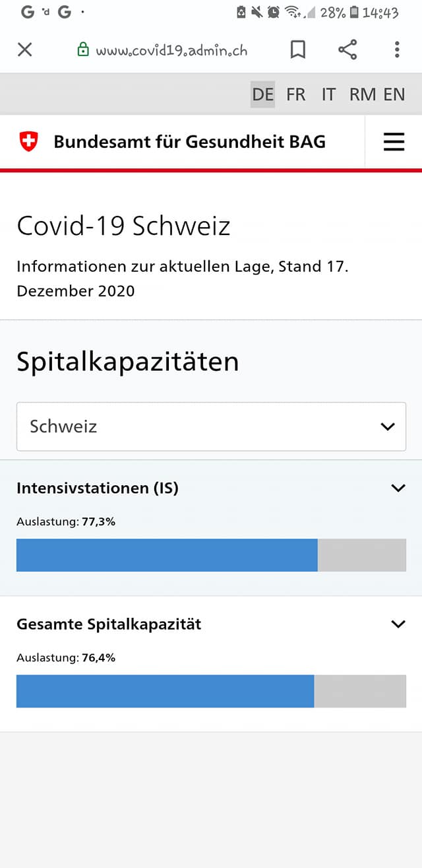
Task: Click the Intensivstationen 77,3% utilization bar
Action: coord(211,555)
